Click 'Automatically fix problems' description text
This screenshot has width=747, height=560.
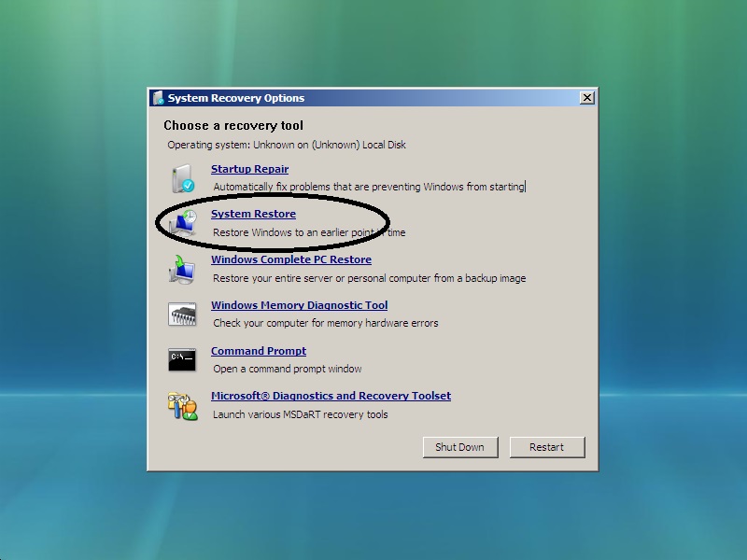click(369, 187)
